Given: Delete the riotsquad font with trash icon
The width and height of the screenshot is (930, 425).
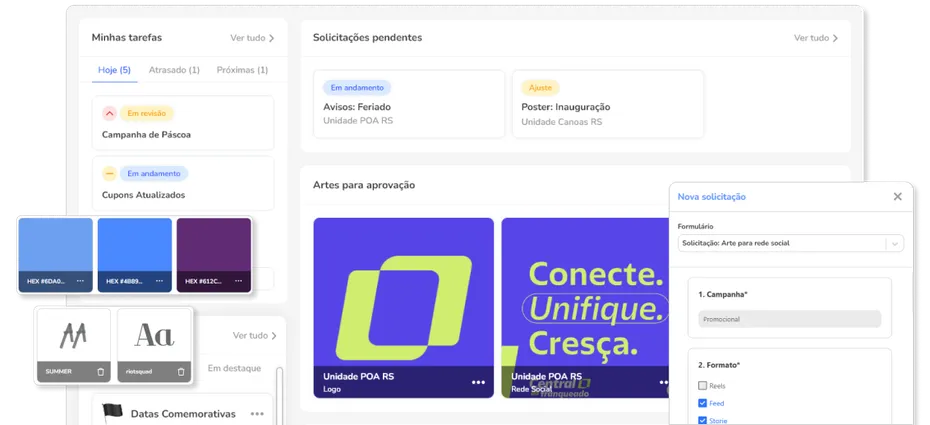Looking at the screenshot, I should tap(181, 372).
